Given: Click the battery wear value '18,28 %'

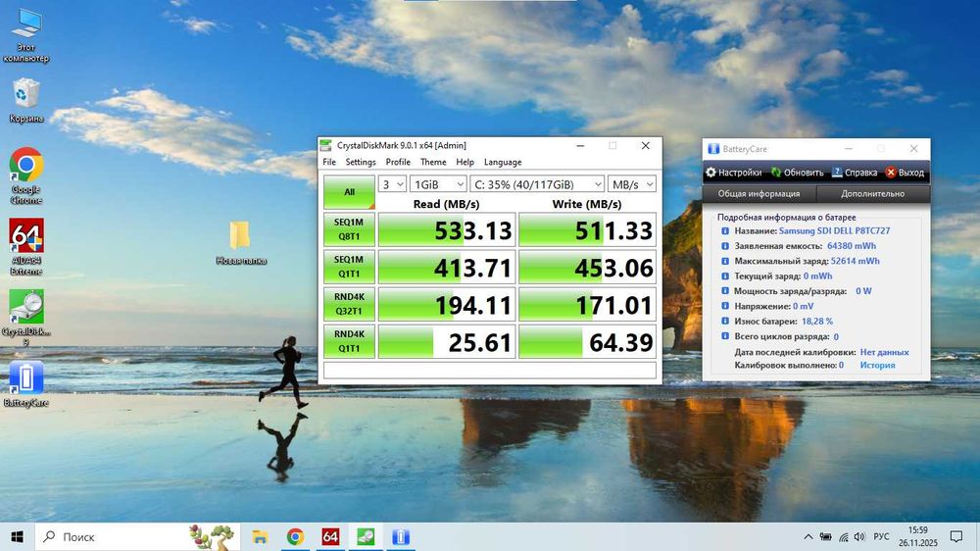Looking at the screenshot, I should coord(817,321).
